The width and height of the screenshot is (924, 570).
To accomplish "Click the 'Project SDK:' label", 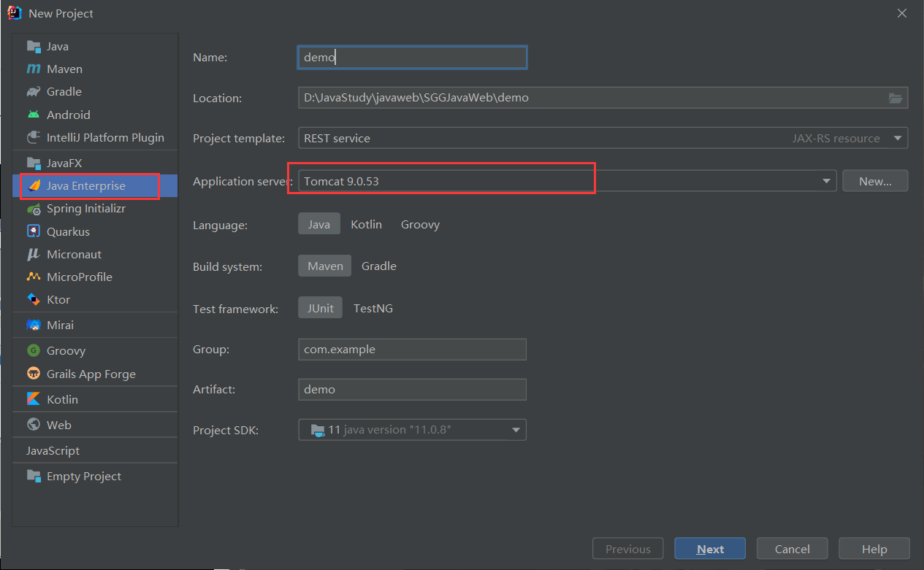I will point(226,431).
